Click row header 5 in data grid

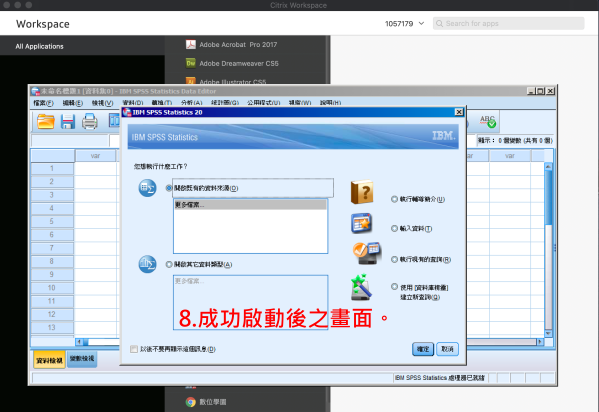(x=52, y=222)
